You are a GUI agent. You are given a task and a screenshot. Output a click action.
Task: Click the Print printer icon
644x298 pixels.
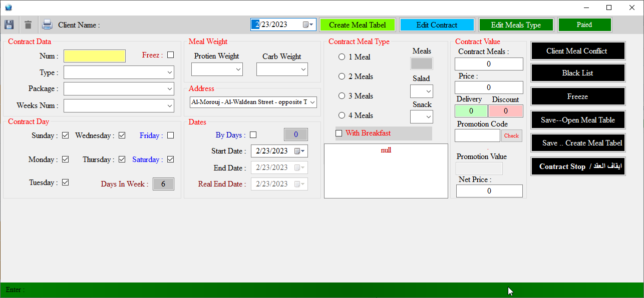(x=47, y=24)
